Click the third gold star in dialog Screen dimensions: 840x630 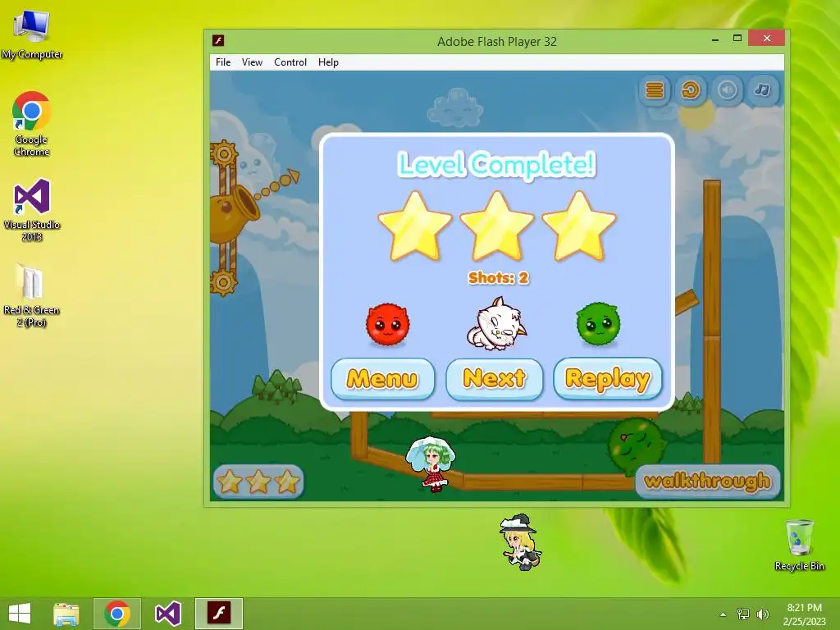point(579,226)
